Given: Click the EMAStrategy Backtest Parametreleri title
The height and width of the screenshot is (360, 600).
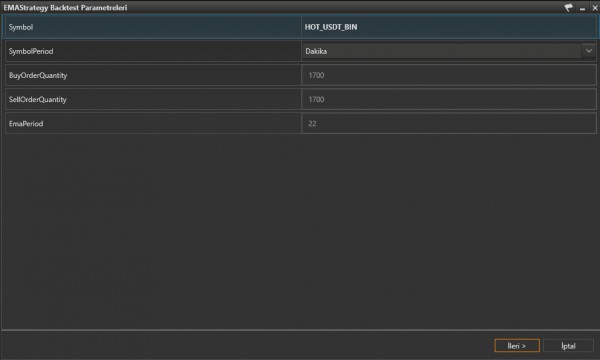Looking at the screenshot, I should [65, 8].
